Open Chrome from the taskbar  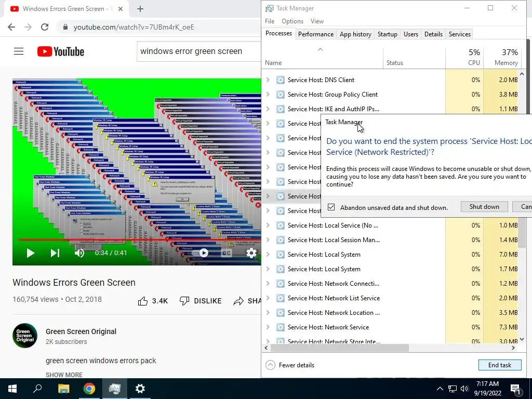(89, 389)
